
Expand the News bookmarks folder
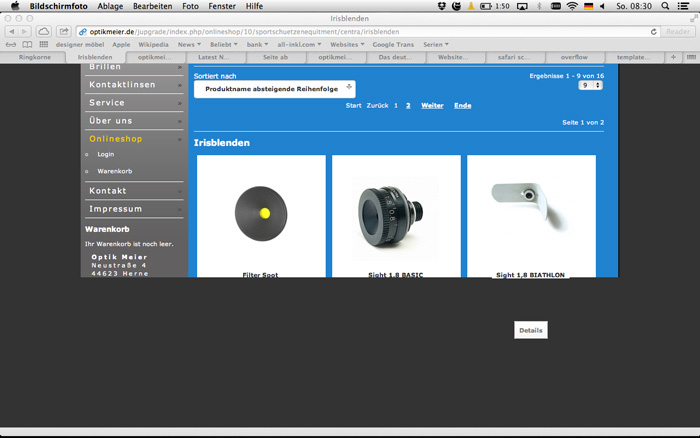[x=189, y=44]
